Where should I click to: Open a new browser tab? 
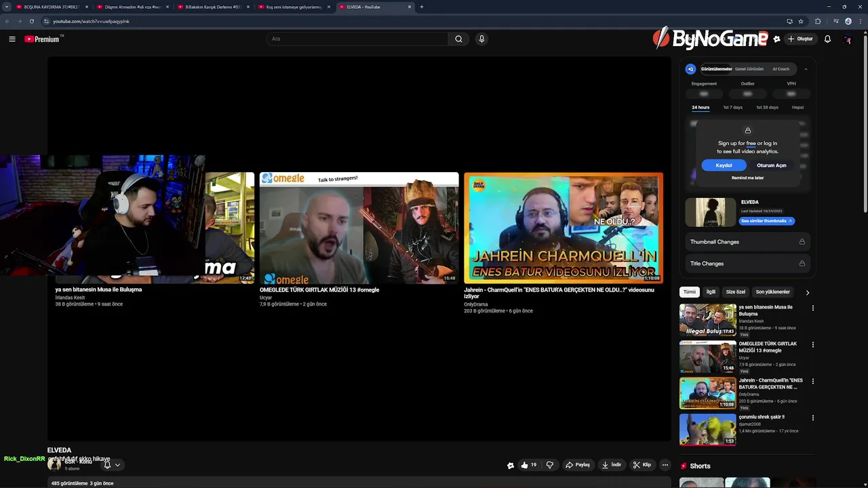tap(422, 7)
